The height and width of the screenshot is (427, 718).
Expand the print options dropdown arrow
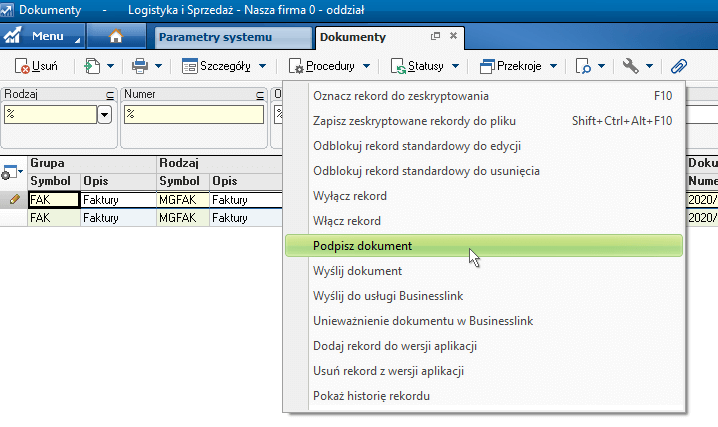click(158, 66)
